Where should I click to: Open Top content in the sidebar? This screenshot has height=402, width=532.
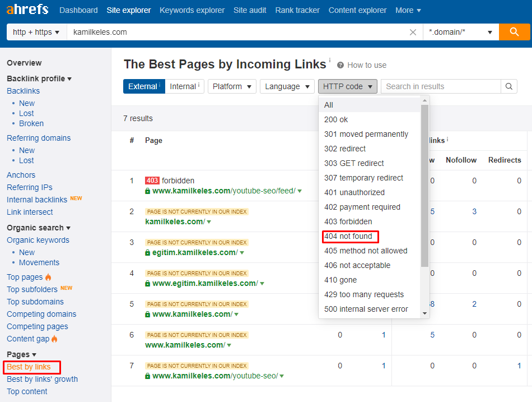(27, 391)
